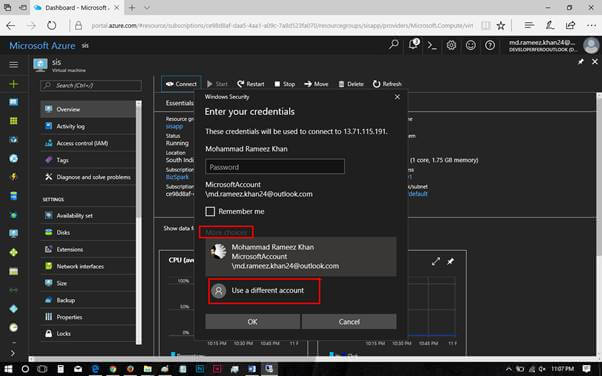
Task: Click the feedback smiley icon
Action: 470,45
